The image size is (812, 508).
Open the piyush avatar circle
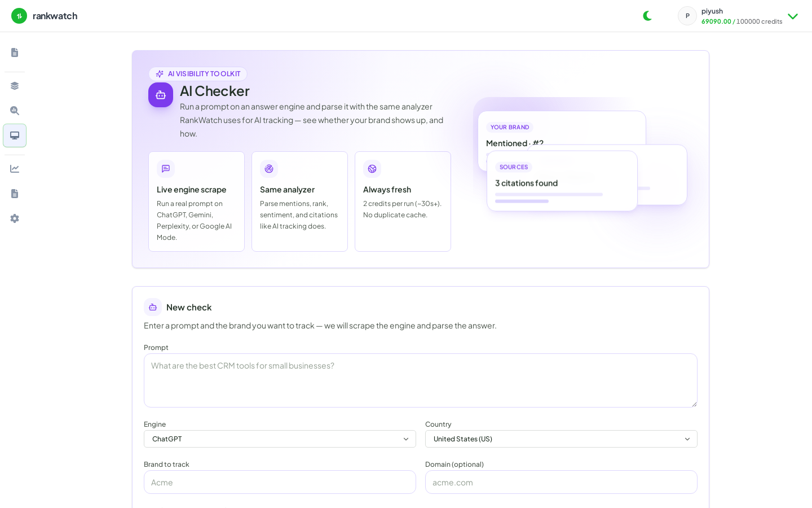click(x=687, y=16)
